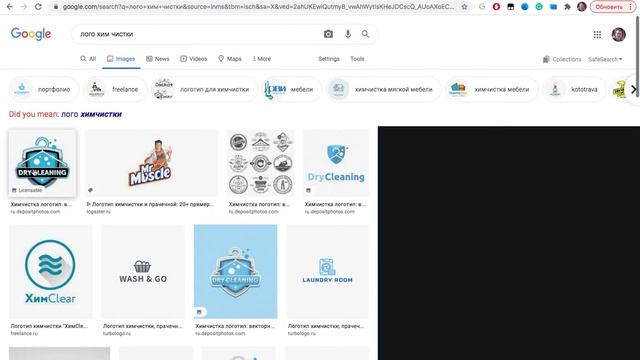Expand the SafeSearch dropdown
The width and height of the screenshot is (640, 360).
605,59
